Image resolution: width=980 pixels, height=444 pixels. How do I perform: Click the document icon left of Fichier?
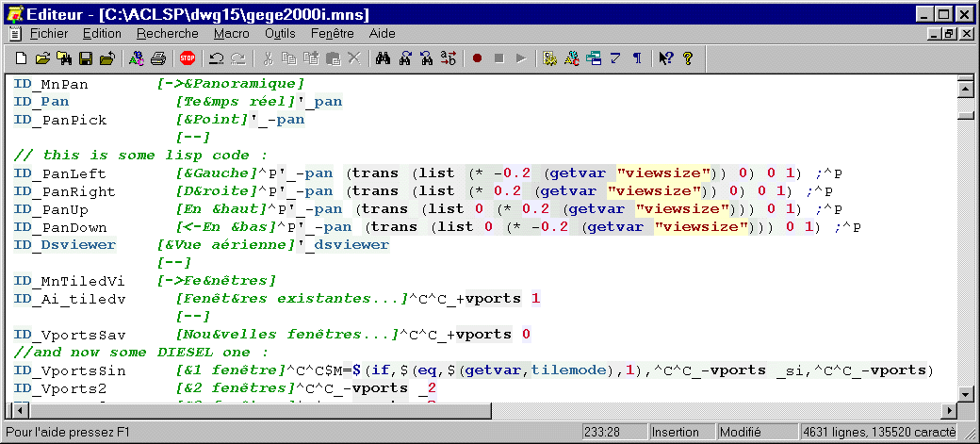point(15,34)
